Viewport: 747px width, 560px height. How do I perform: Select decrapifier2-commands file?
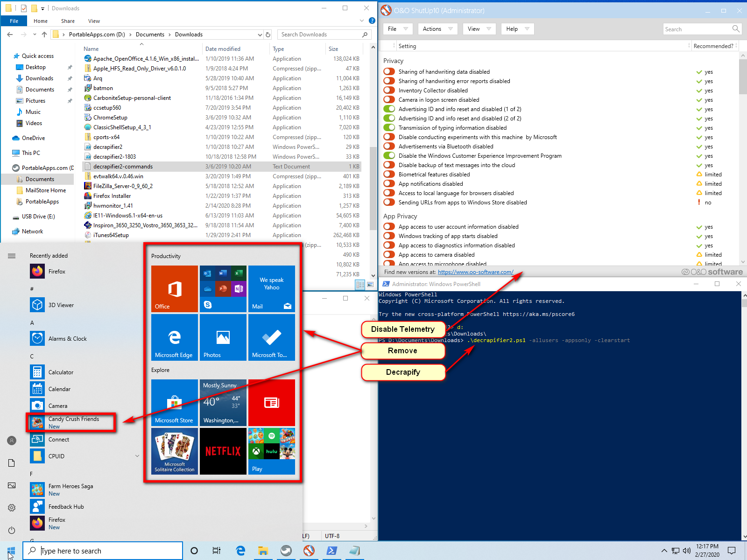click(x=222, y=167)
